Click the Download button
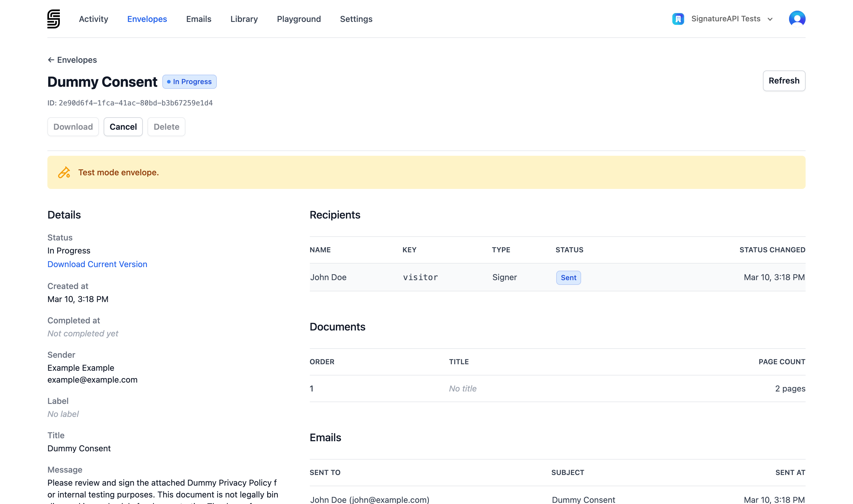Viewport: 853px width, 504px height. [73, 127]
